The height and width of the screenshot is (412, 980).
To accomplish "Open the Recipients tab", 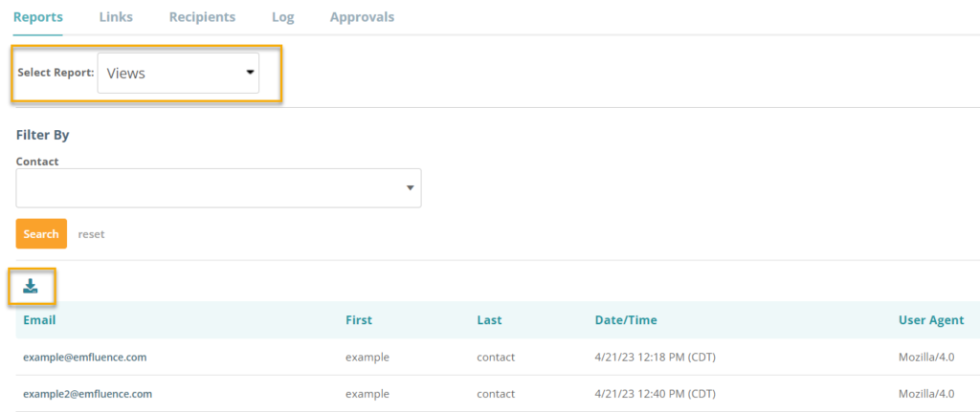I will 202,17.
